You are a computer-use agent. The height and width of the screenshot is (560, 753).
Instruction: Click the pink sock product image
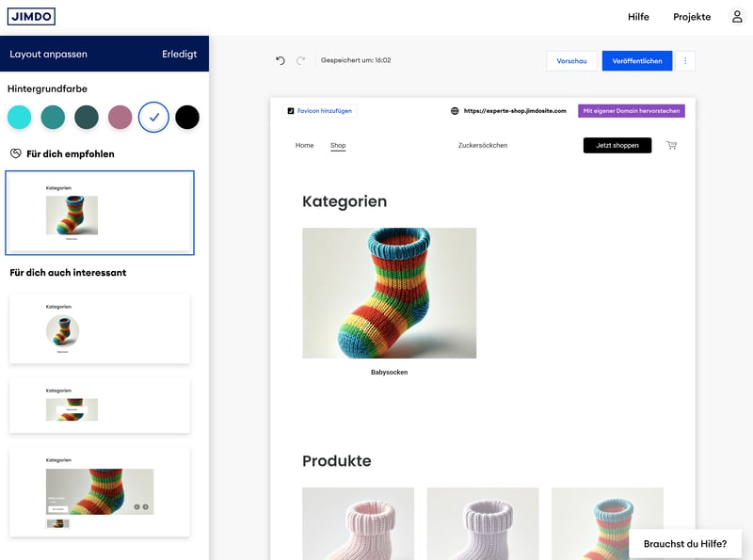tap(359, 523)
